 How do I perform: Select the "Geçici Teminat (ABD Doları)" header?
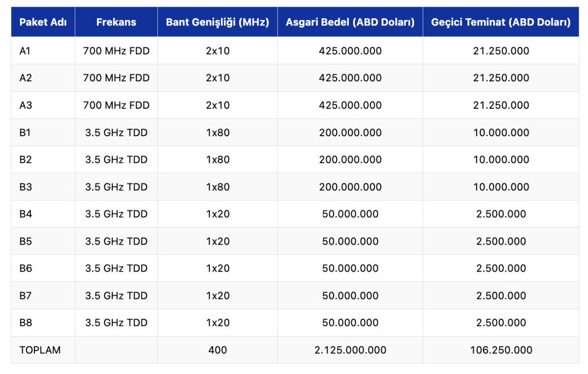(x=501, y=22)
